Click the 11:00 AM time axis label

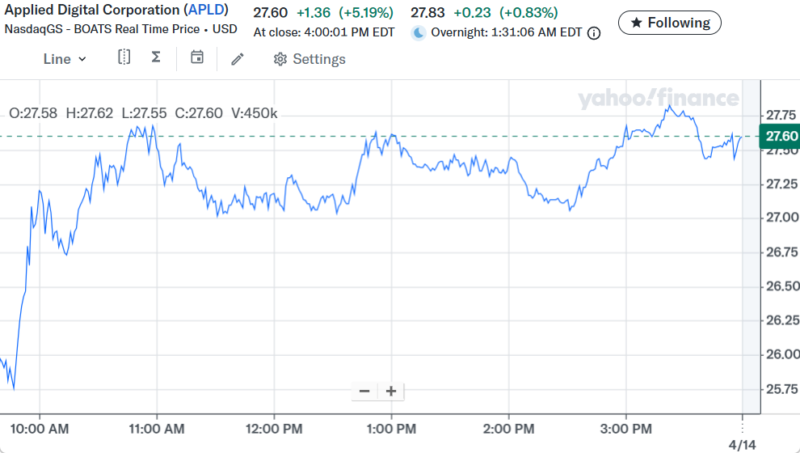(x=157, y=428)
